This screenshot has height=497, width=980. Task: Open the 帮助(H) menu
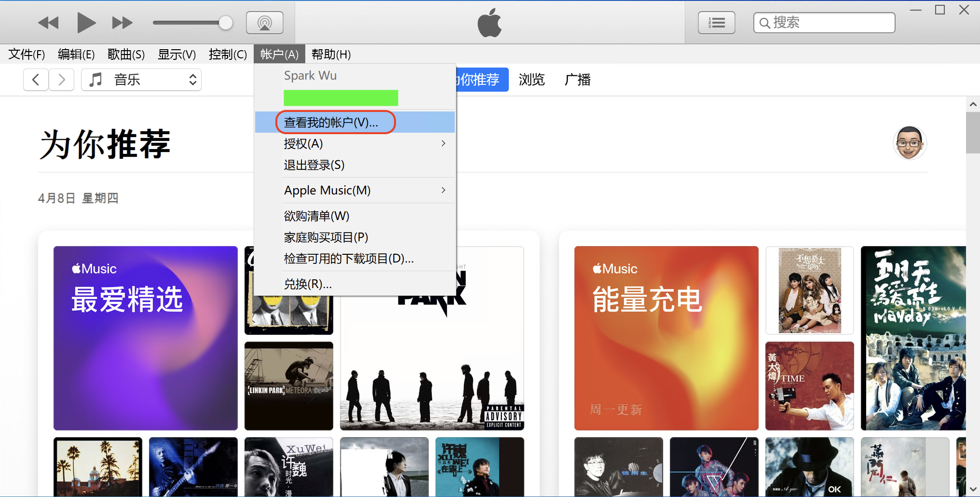point(331,55)
